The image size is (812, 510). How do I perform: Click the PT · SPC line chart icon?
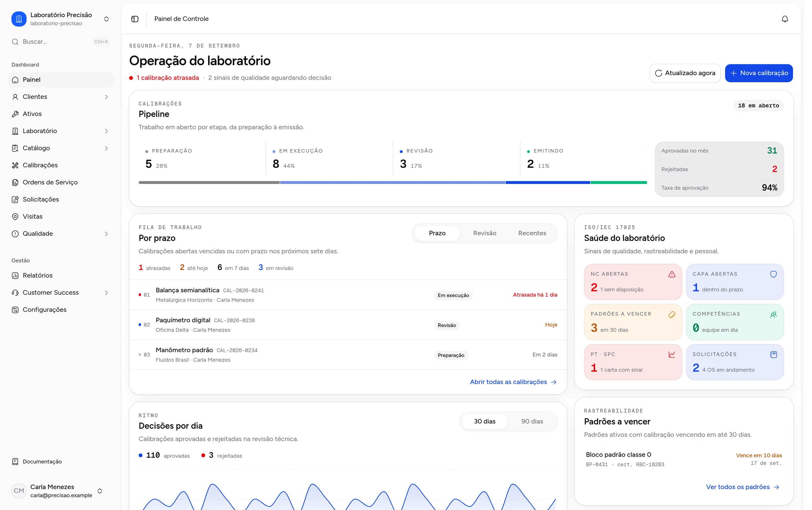coord(672,355)
